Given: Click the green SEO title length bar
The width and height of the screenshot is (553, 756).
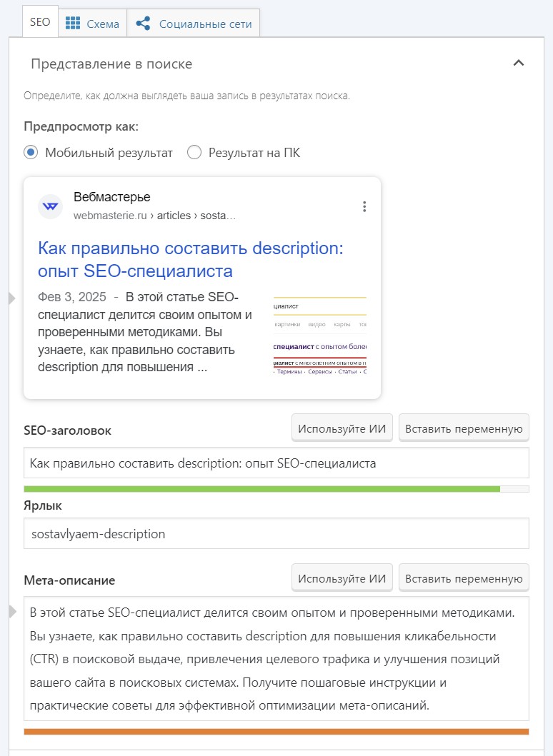Looking at the screenshot, I should coord(261,489).
